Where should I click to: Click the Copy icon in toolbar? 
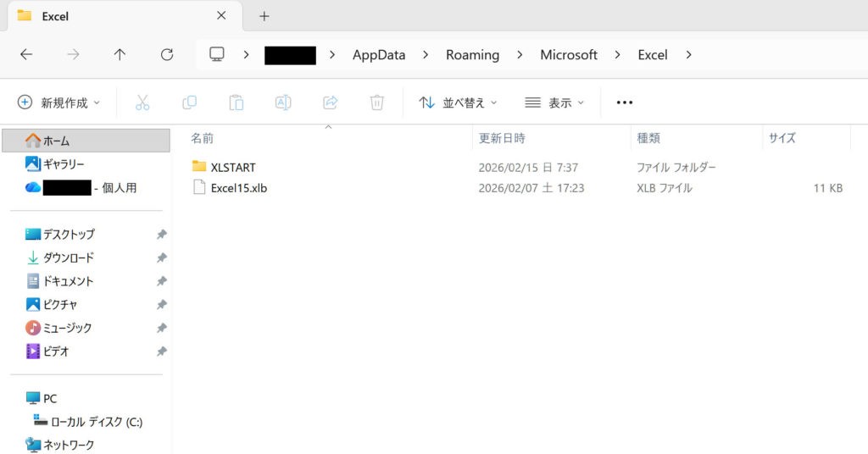pyautogui.click(x=189, y=102)
